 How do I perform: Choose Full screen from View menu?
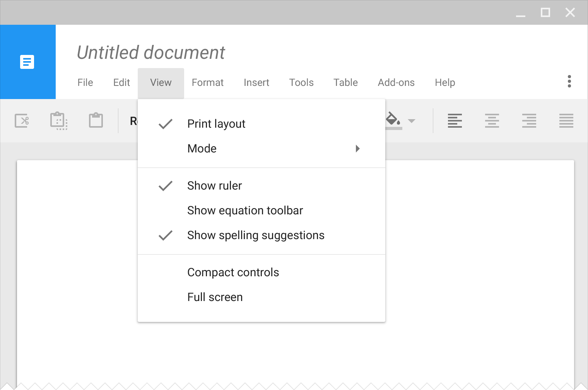(262, 297)
